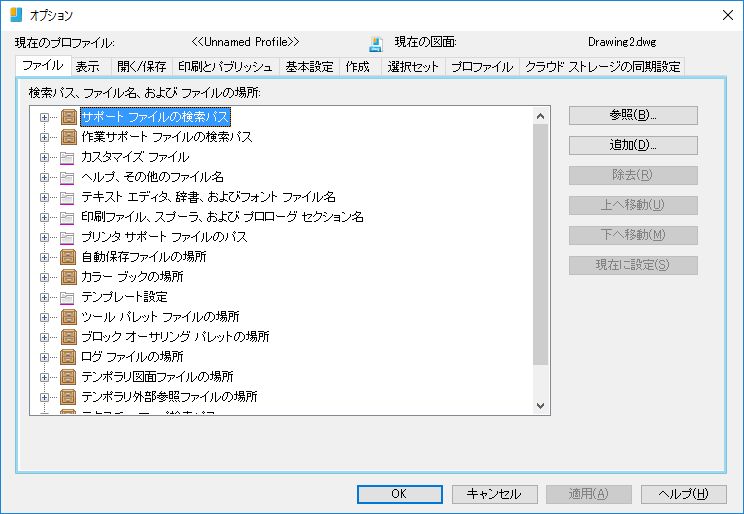
Task: Open the 開く/保存 tab
Action: pyautogui.click(x=142, y=66)
